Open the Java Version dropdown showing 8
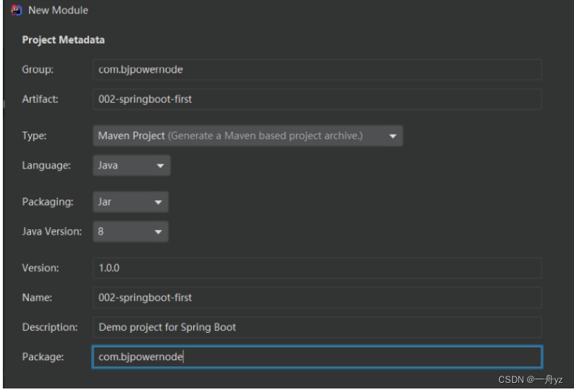Viewport: 574px width, 392px height. [130, 231]
